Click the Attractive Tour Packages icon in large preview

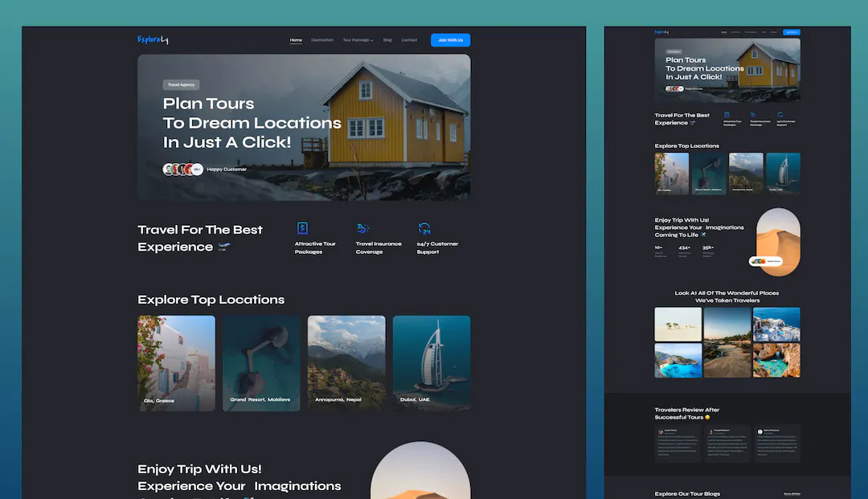point(302,228)
